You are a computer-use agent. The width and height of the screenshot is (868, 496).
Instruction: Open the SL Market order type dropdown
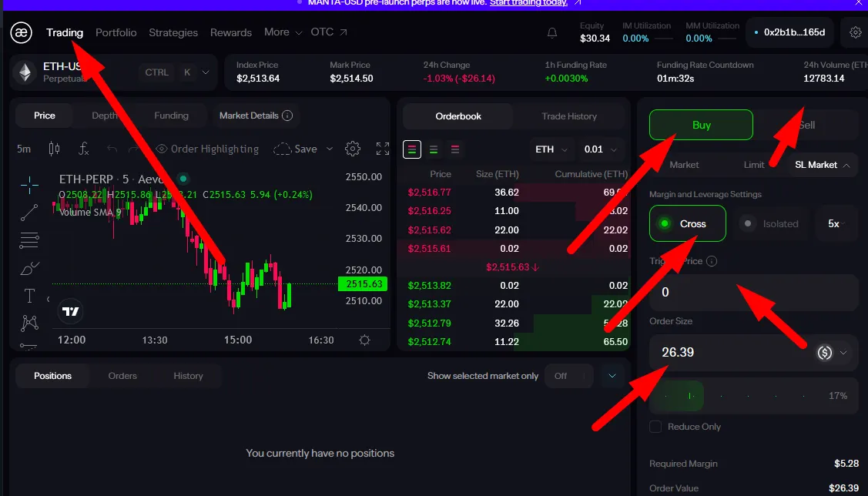822,165
